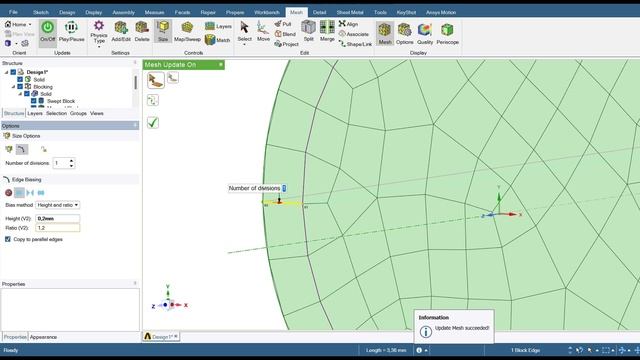Open the Home view dropdown
640x360 pixels.
(x=30, y=24)
